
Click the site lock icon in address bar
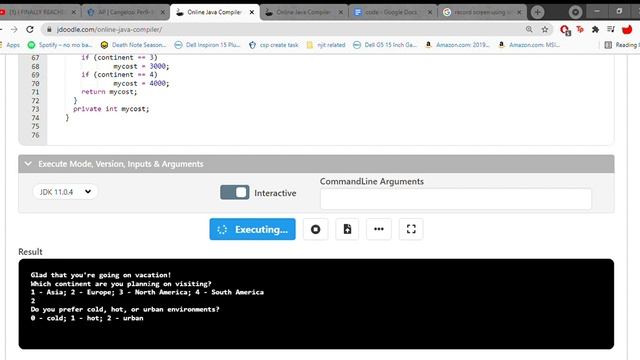(x=49, y=29)
